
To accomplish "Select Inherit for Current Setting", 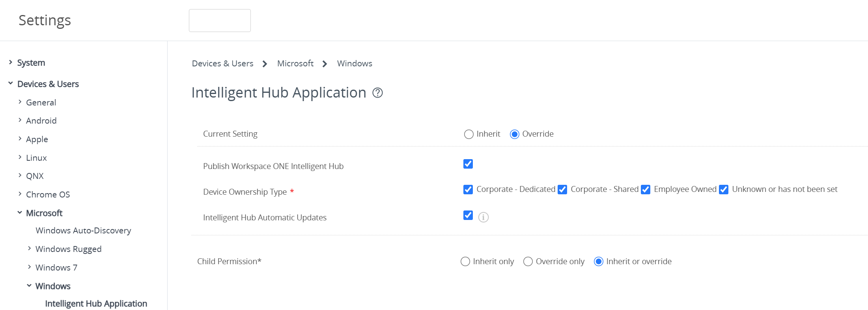I will tap(469, 134).
